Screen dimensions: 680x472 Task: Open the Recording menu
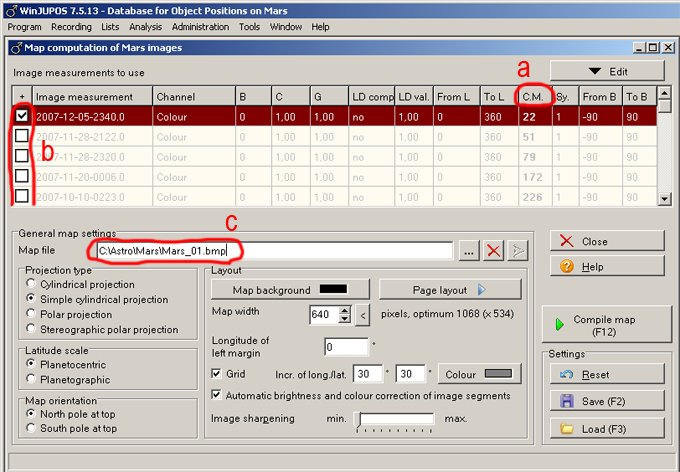pyautogui.click(x=71, y=27)
